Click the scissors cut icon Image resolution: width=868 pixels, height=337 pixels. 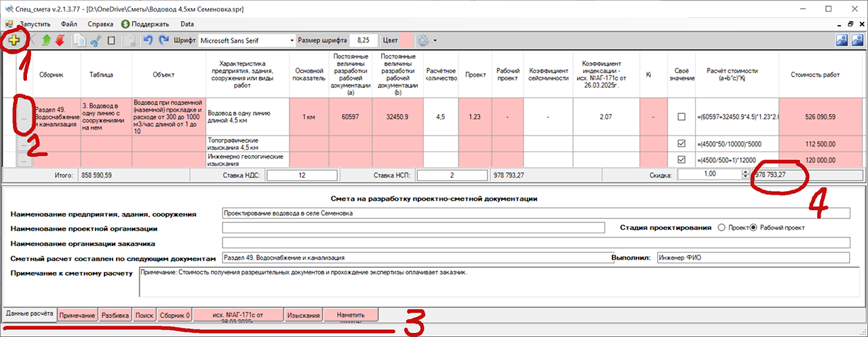(95, 41)
